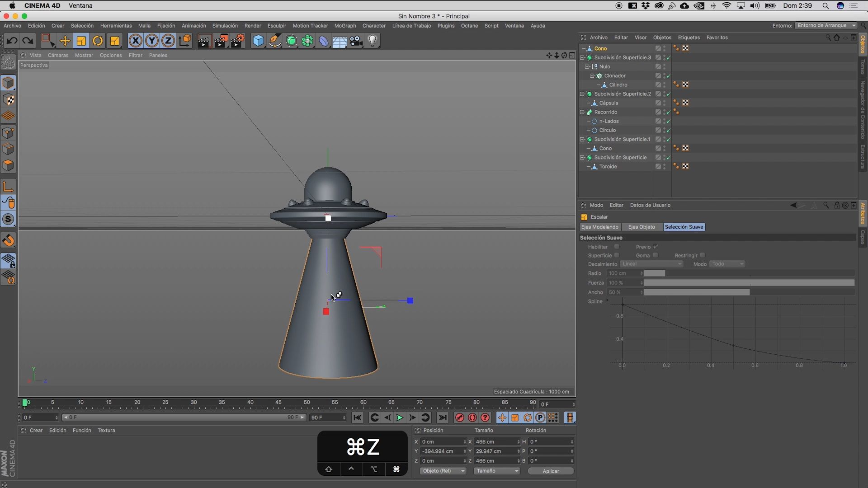Image resolution: width=868 pixels, height=488 pixels.
Task: Open the Modo Todo dropdown
Action: point(727,264)
